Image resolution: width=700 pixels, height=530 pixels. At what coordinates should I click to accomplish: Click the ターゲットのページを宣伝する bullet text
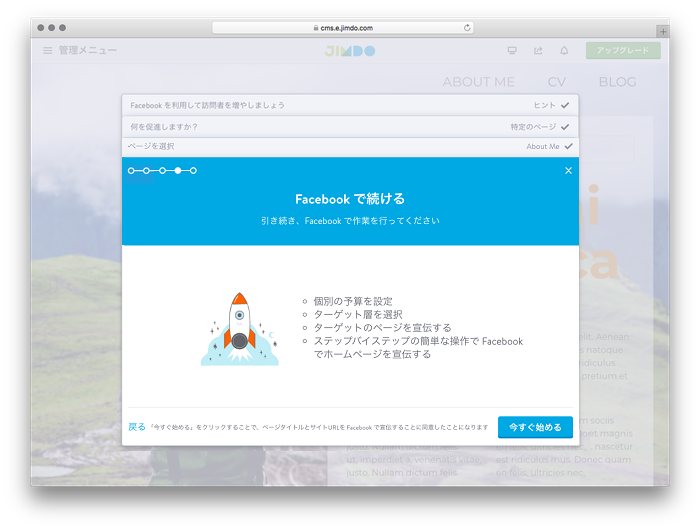click(x=383, y=328)
